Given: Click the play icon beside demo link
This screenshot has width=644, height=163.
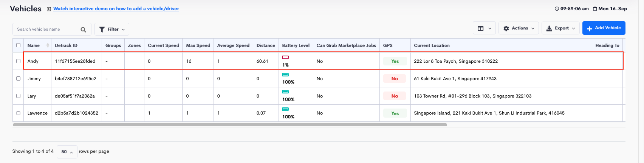Looking at the screenshot, I should tap(49, 9).
